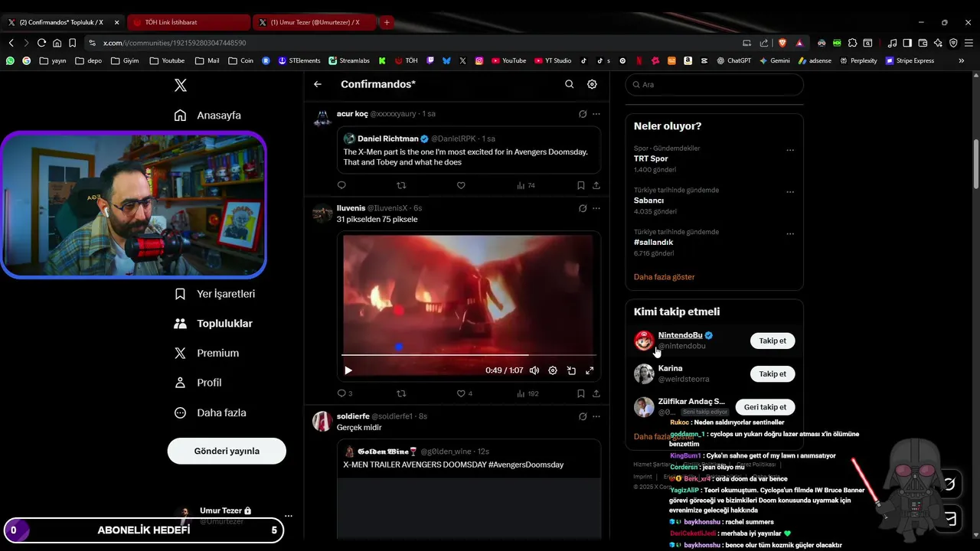
Task: Focus the Ara search field
Action: click(714, 84)
